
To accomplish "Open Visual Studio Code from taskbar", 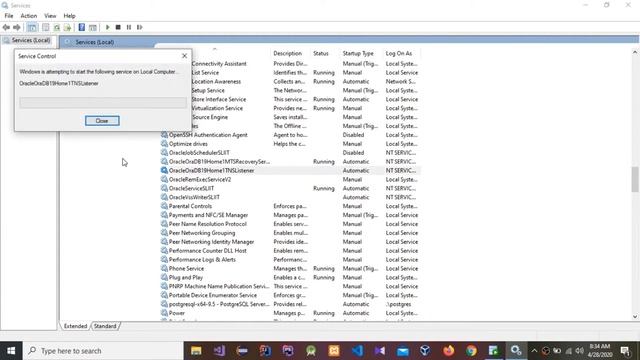I will pos(357,351).
